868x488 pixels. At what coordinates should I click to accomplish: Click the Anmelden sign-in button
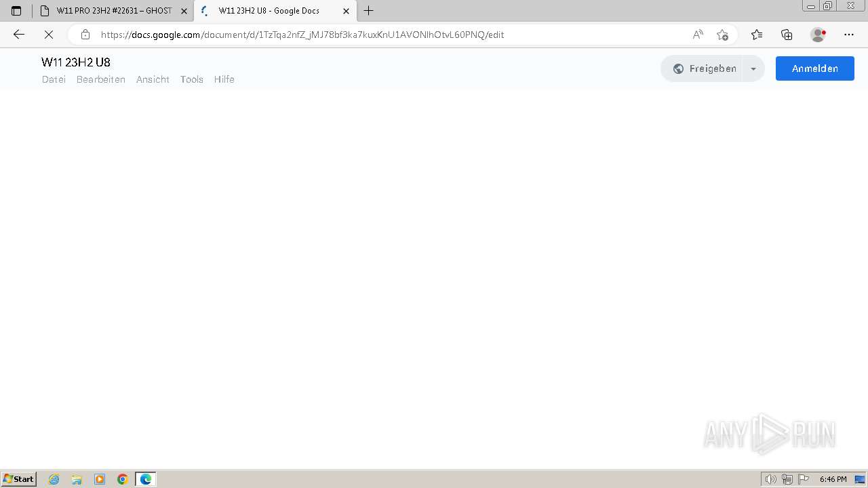pos(815,68)
